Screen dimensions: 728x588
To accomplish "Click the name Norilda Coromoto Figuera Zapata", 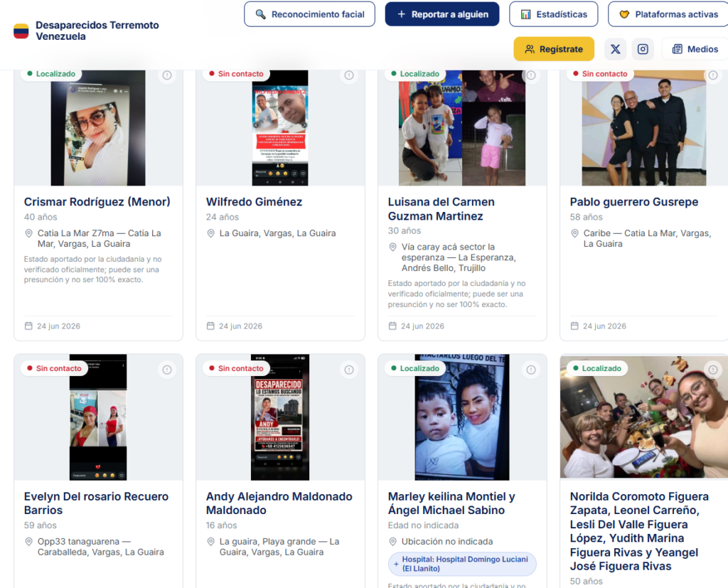I will click(x=639, y=531).
